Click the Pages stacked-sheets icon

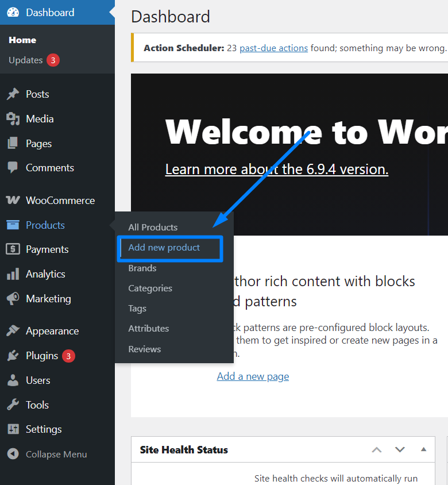(13, 143)
